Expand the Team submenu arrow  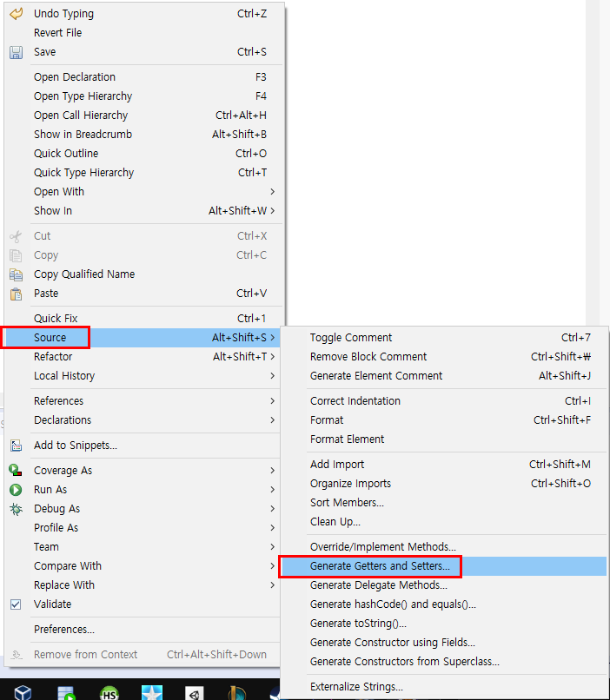(272, 547)
